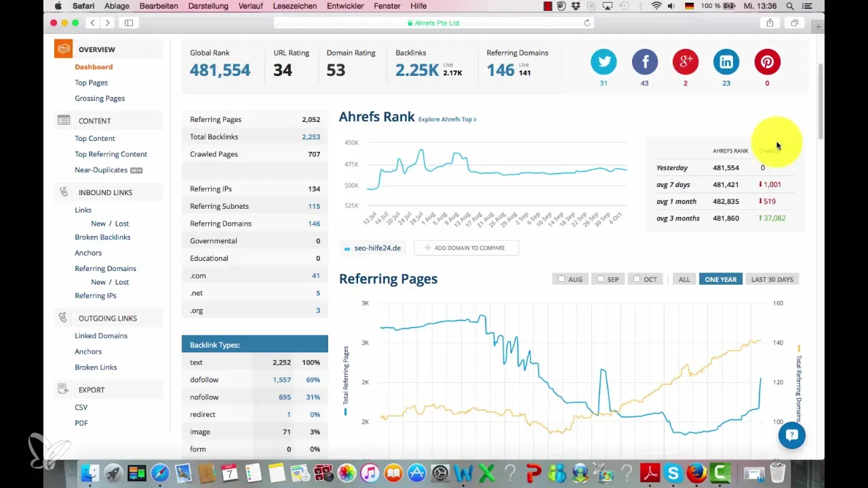Enable the AUG checkbox filter
Viewport: 868px width, 488px height.
click(x=561, y=279)
